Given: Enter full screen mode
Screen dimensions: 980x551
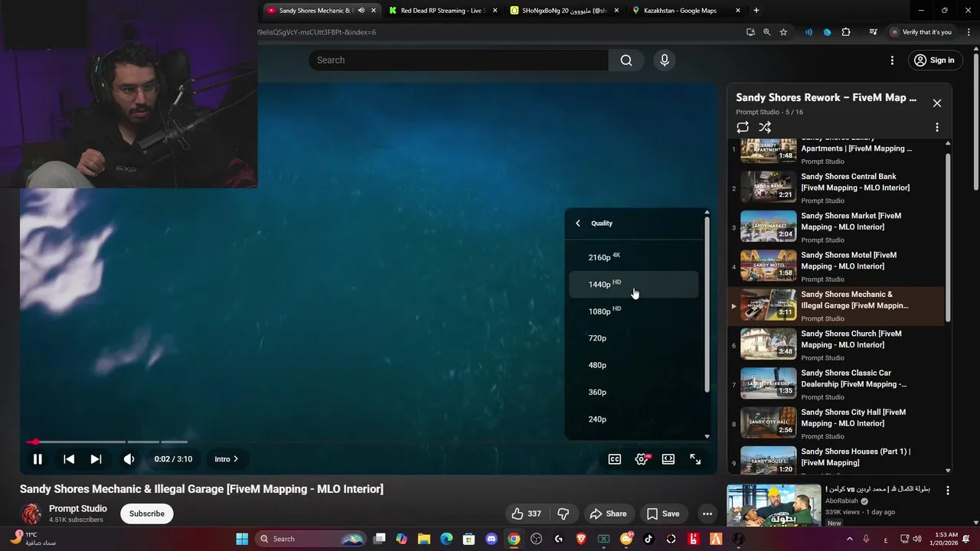Looking at the screenshot, I should click(x=695, y=459).
